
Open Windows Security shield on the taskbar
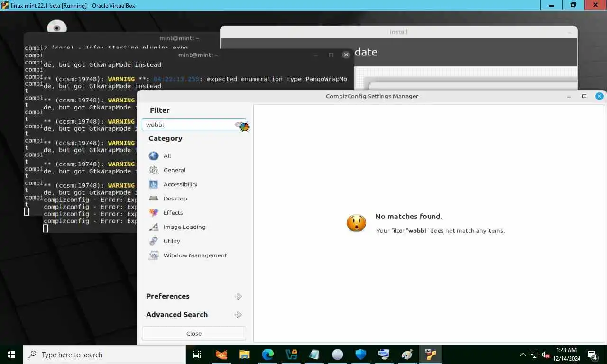click(361, 355)
